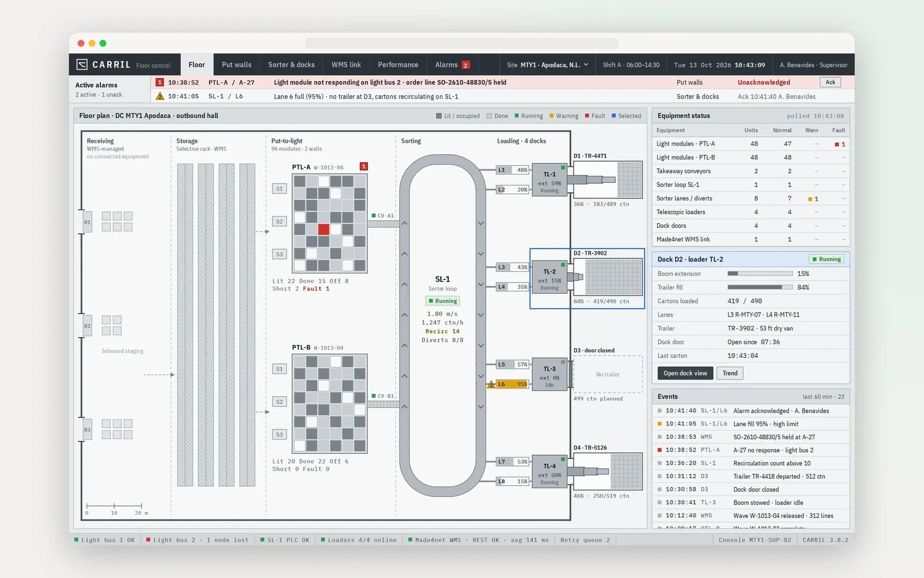Click the Fault legend swatch
The height and width of the screenshot is (578, 924).
point(587,116)
